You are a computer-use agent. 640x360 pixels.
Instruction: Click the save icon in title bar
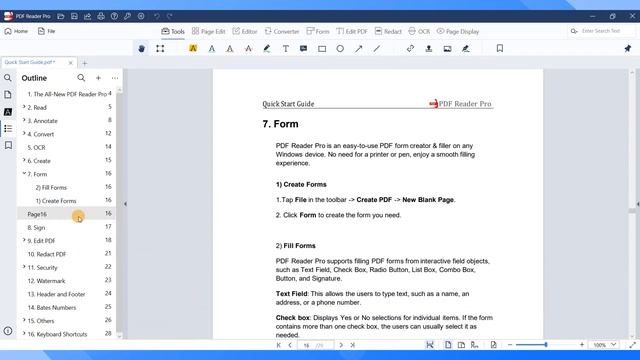74,16
